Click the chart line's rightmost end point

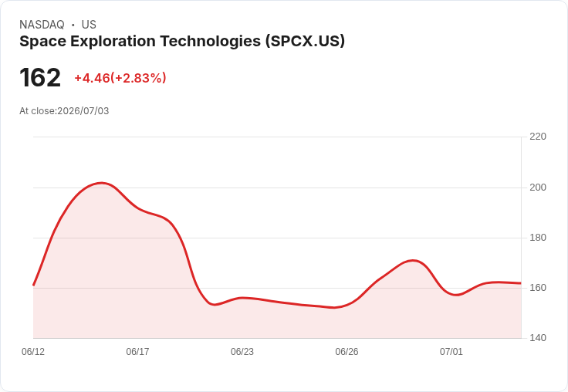[x=521, y=283]
